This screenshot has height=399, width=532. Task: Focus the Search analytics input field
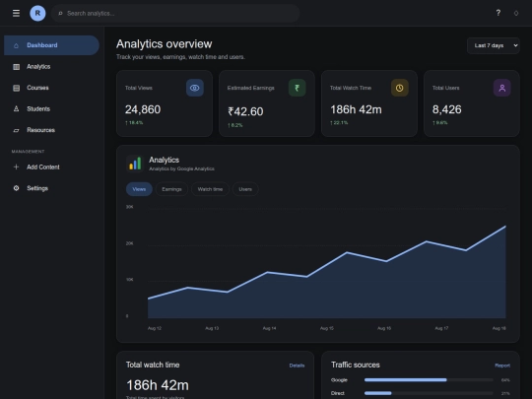(175, 13)
